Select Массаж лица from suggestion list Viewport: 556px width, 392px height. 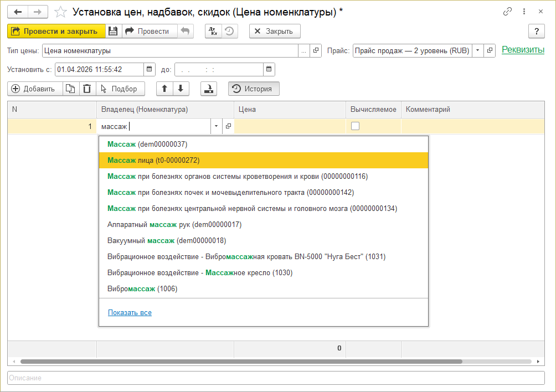coord(153,161)
